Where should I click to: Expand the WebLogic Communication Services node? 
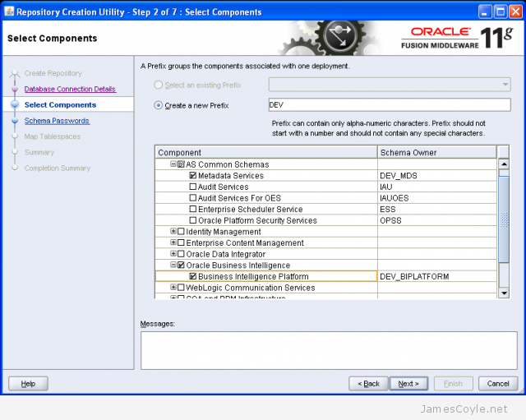173,287
